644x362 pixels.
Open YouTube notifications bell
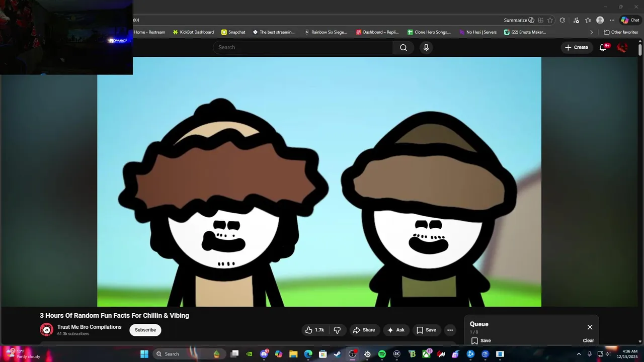(x=603, y=47)
